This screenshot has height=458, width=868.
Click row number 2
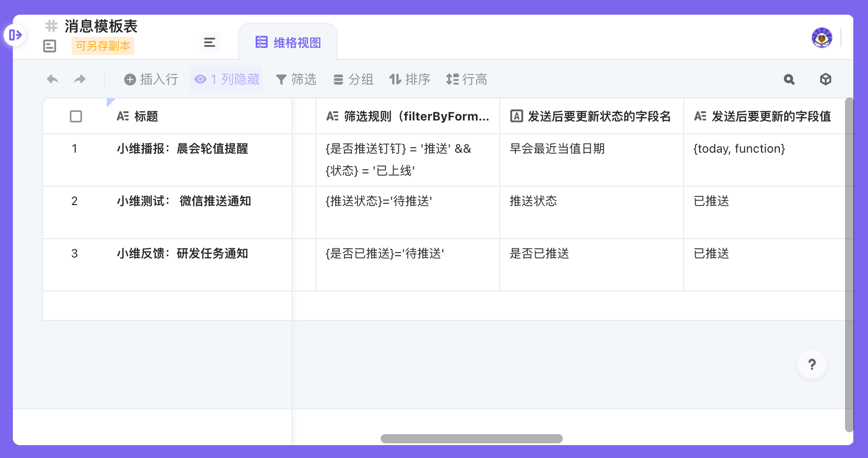click(74, 201)
